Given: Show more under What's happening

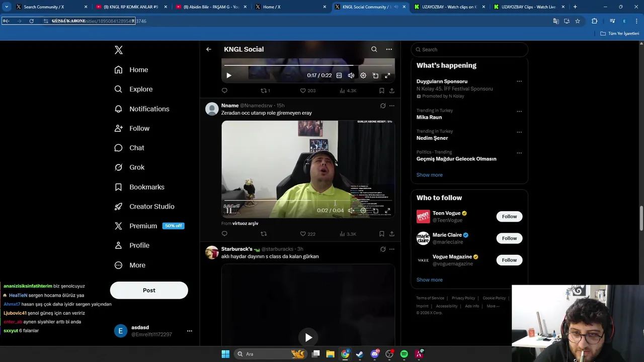Looking at the screenshot, I should pos(429,175).
